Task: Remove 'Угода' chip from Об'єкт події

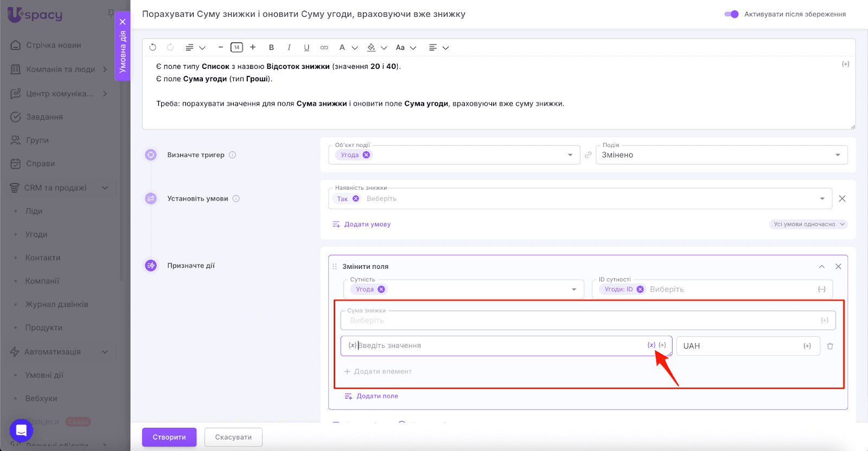Action: coord(366,155)
